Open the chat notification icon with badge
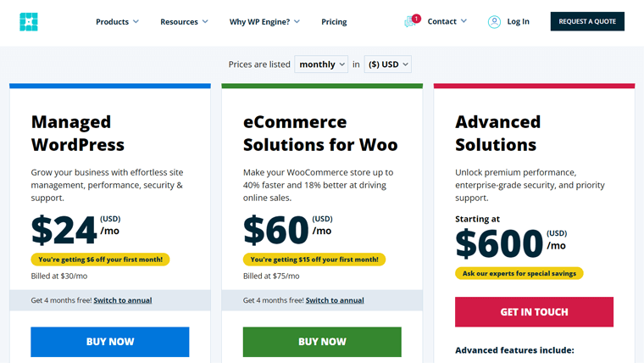Screen dimensions: 644x363 tap(412, 21)
